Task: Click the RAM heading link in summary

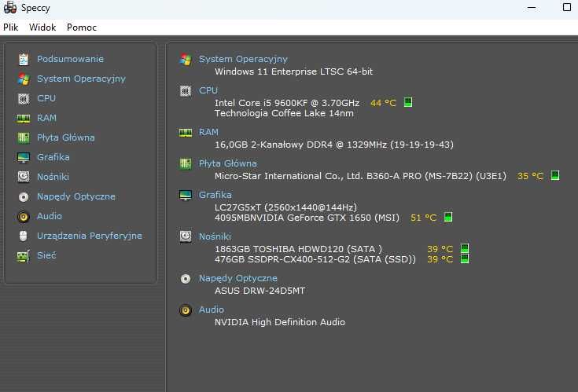Action: pos(208,132)
